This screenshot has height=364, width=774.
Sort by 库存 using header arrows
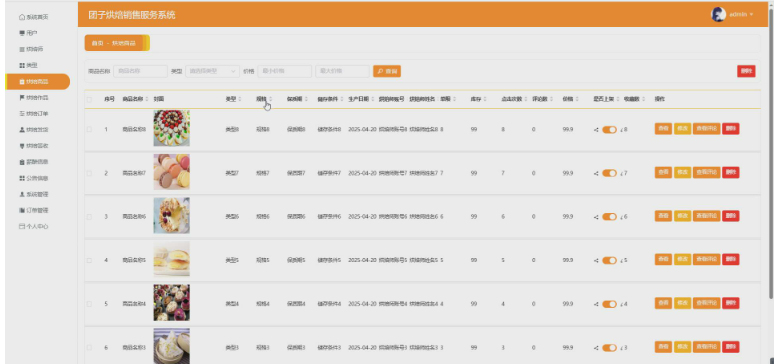pyautogui.click(x=485, y=99)
